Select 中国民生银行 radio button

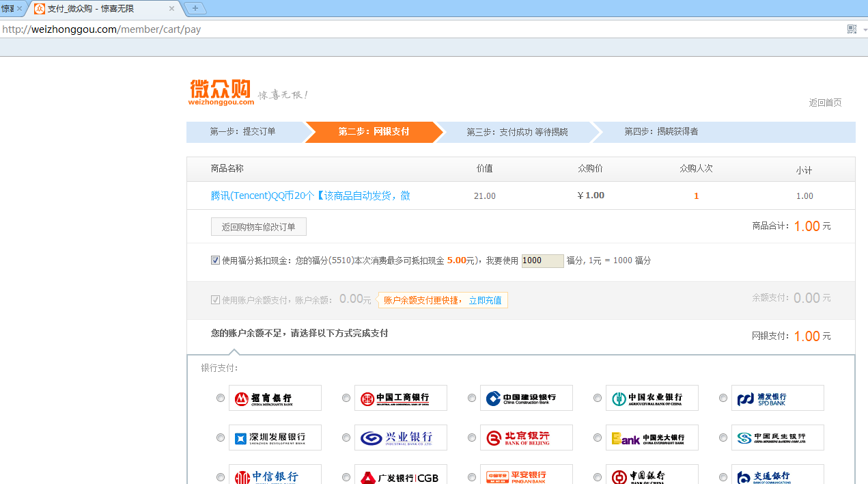coord(723,438)
